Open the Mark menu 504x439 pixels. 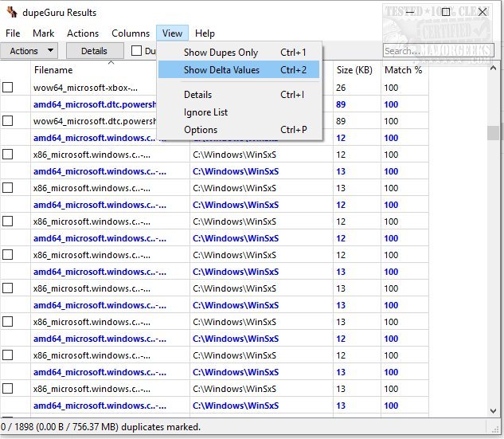44,33
